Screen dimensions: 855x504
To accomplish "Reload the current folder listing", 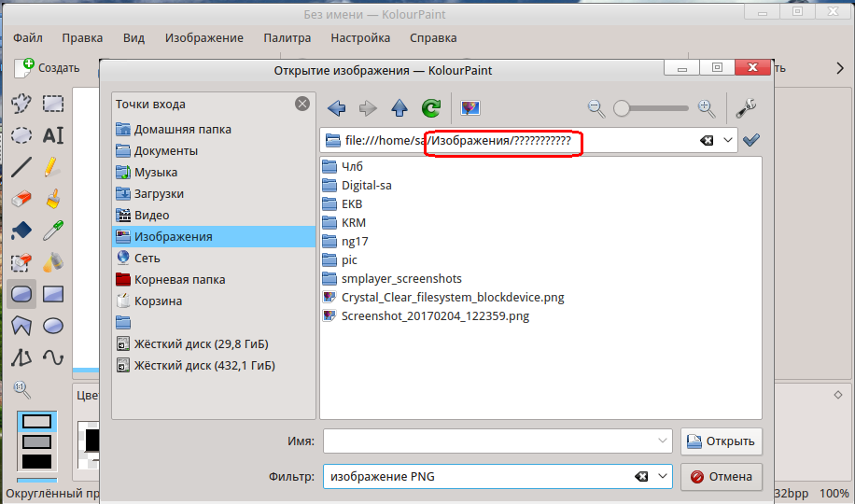I will 431,108.
